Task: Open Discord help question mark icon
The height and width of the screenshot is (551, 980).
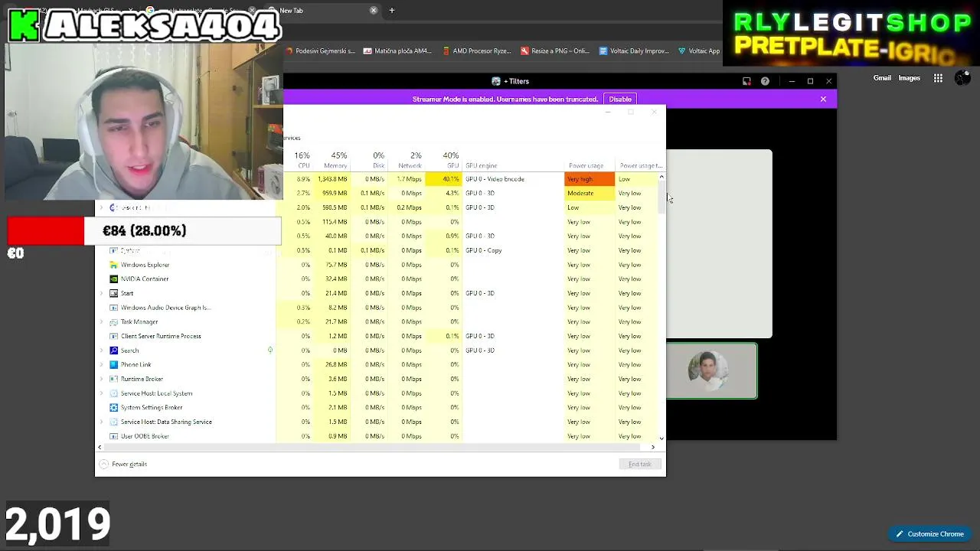Action: point(765,81)
